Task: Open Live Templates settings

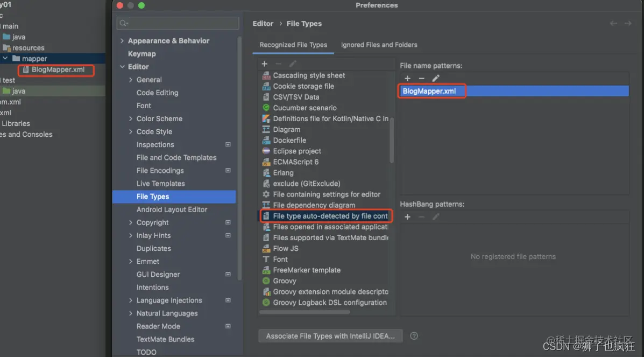Action: 160,184
